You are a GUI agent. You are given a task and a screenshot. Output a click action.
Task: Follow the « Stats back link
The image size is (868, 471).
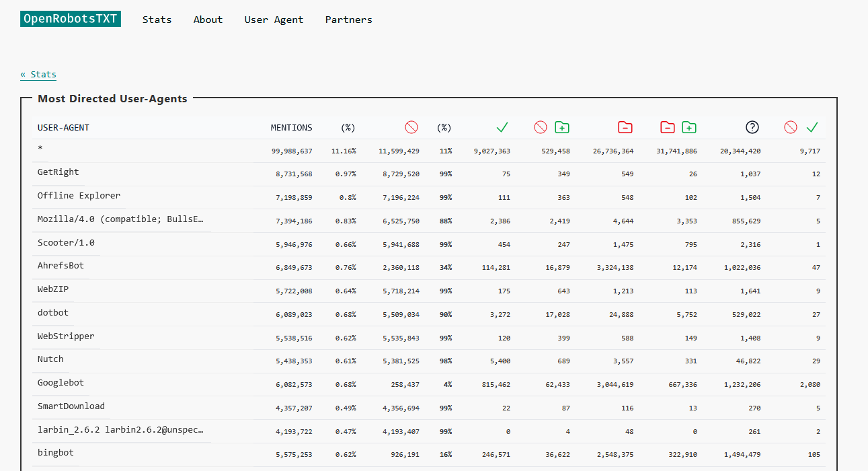(38, 75)
